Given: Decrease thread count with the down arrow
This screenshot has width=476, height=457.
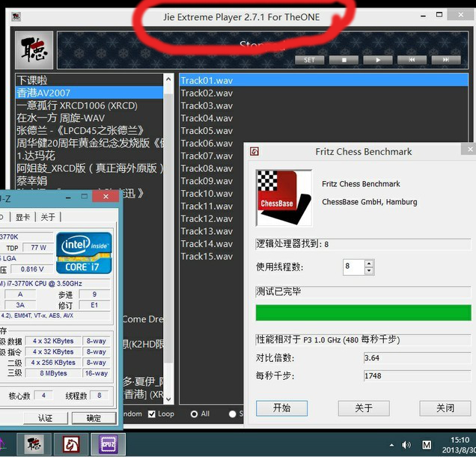Looking at the screenshot, I should (369, 271).
